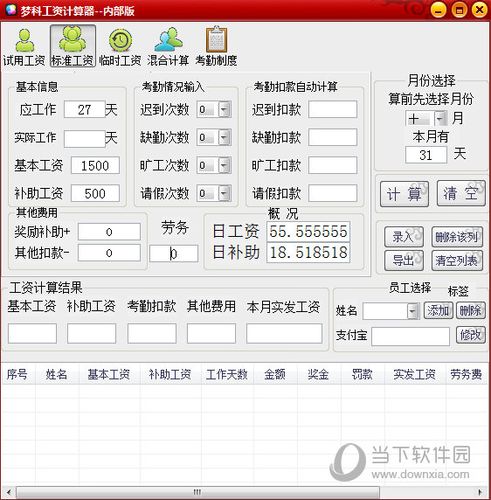
Task: Click the 日补助 value field
Action: click(x=308, y=253)
